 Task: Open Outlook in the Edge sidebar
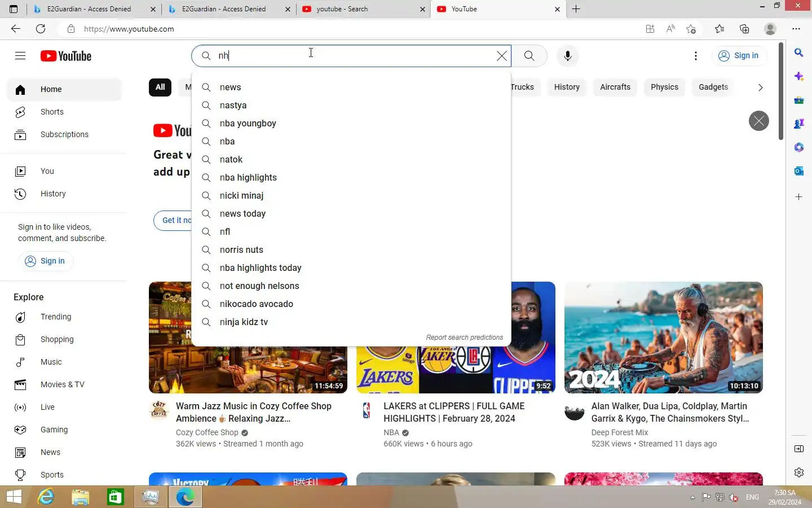click(x=799, y=170)
